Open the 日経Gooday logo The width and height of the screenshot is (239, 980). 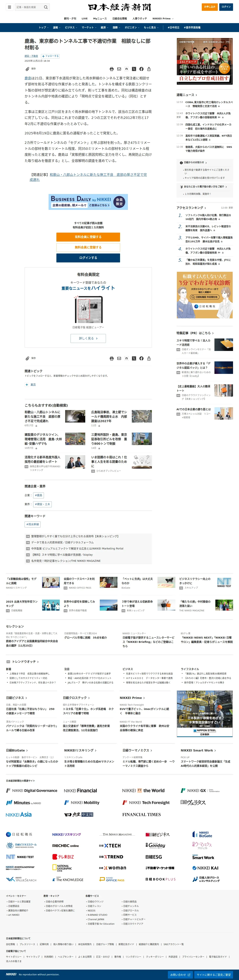(155, 845)
